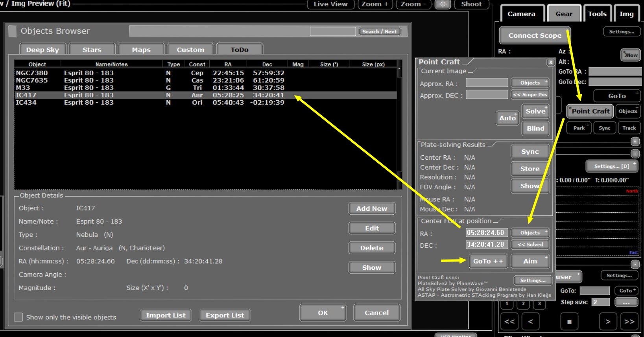The width and height of the screenshot is (644, 337).
Task: Click the Auto button in Point Craft
Action: tap(507, 118)
